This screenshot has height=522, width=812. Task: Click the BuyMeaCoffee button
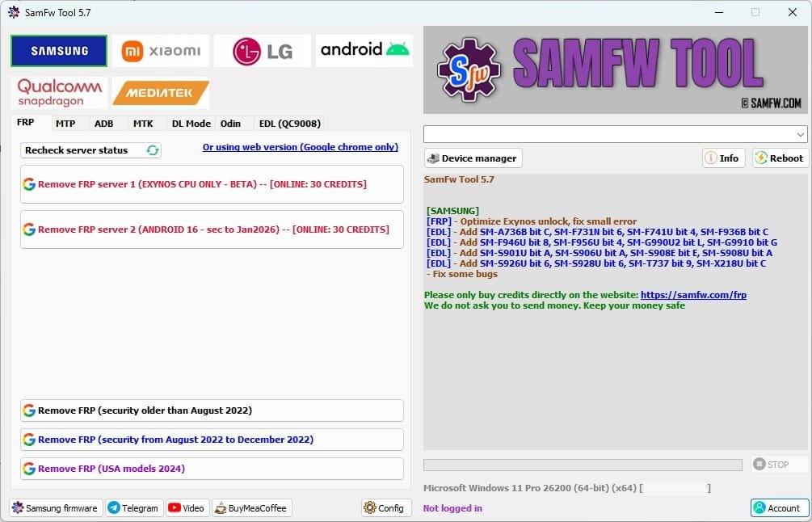point(251,508)
